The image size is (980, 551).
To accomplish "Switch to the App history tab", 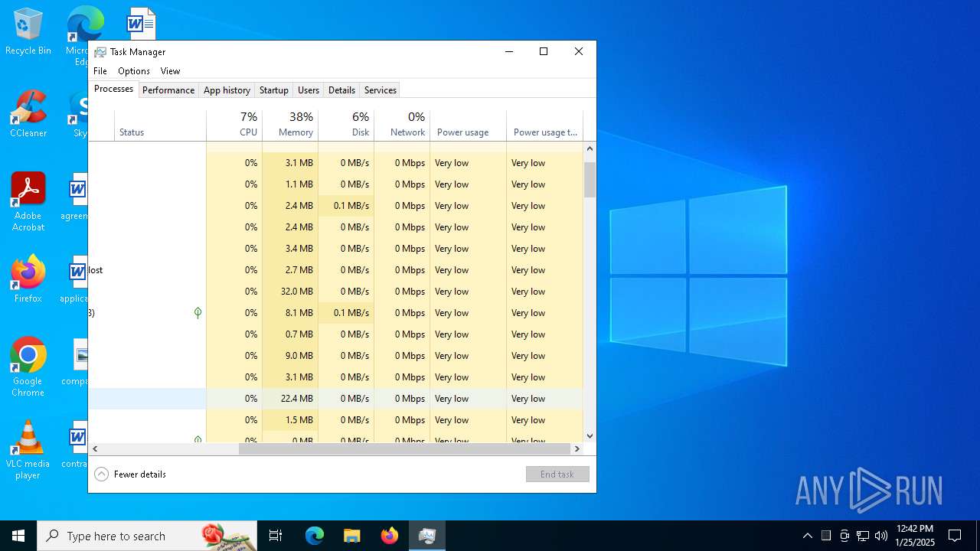I will pos(227,90).
